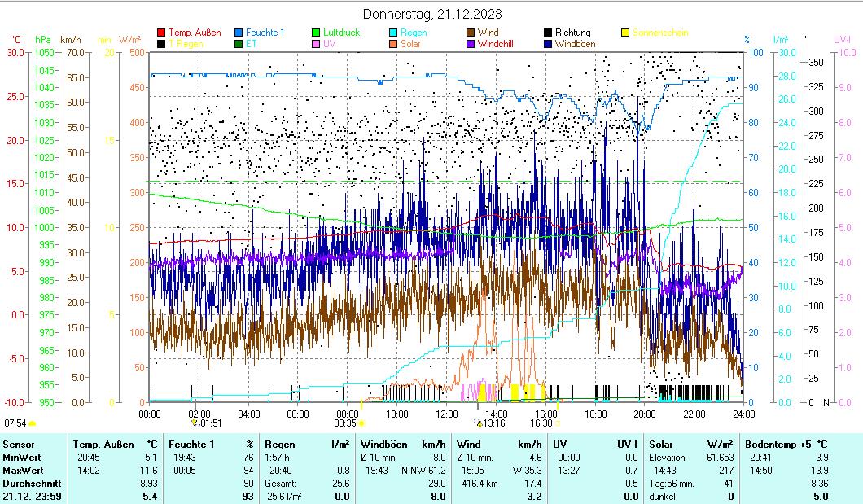The height and width of the screenshot is (504, 863).
Task: Click the green Luftdruck legend square
Action: click(x=317, y=33)
